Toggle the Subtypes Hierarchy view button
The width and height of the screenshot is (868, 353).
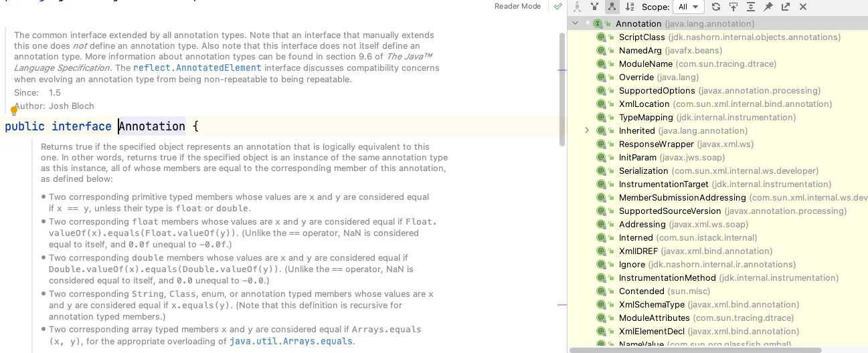point(612,7)
